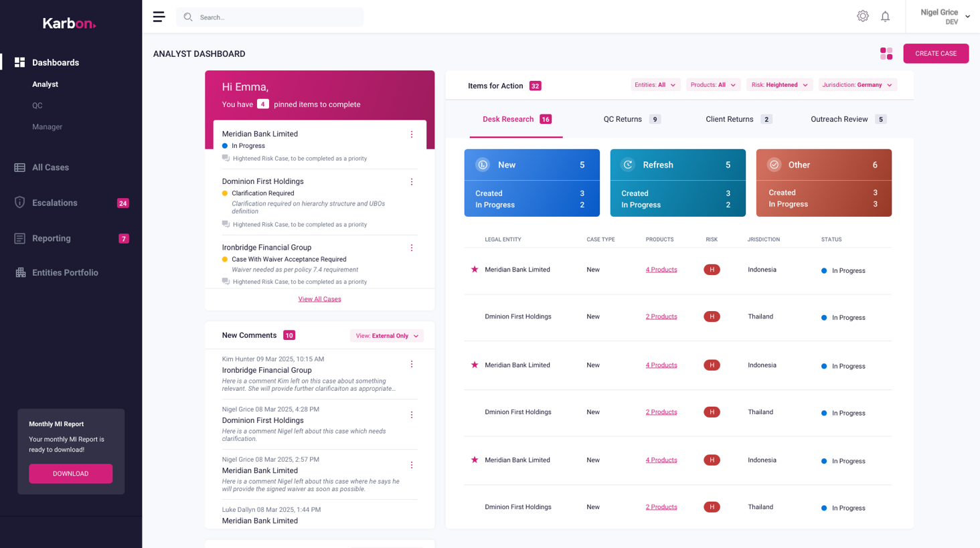
Task: Switch to the QC Returns tab
Action: click(x=631, y=119)
